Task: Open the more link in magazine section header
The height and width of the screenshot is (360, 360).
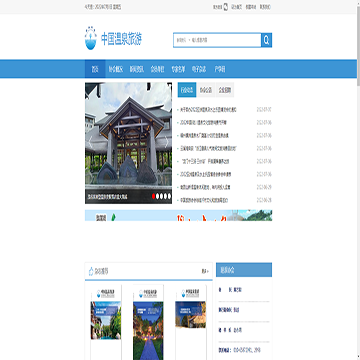Action: 205,271
